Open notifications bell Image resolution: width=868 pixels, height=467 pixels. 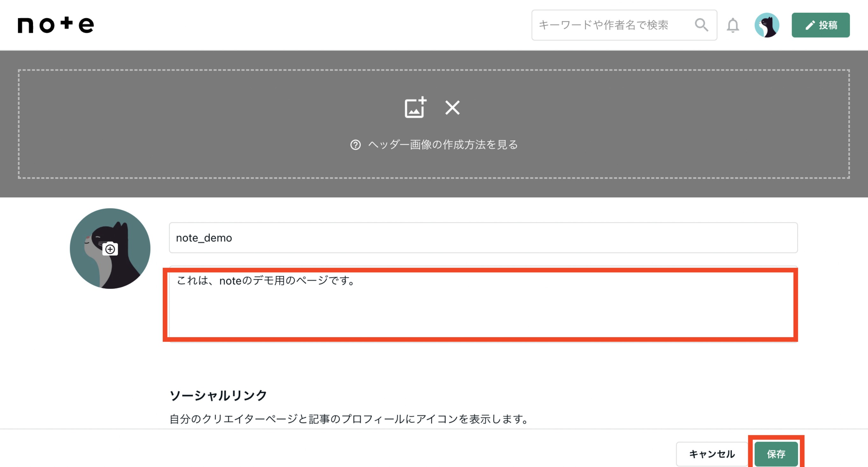coord(733,25)
